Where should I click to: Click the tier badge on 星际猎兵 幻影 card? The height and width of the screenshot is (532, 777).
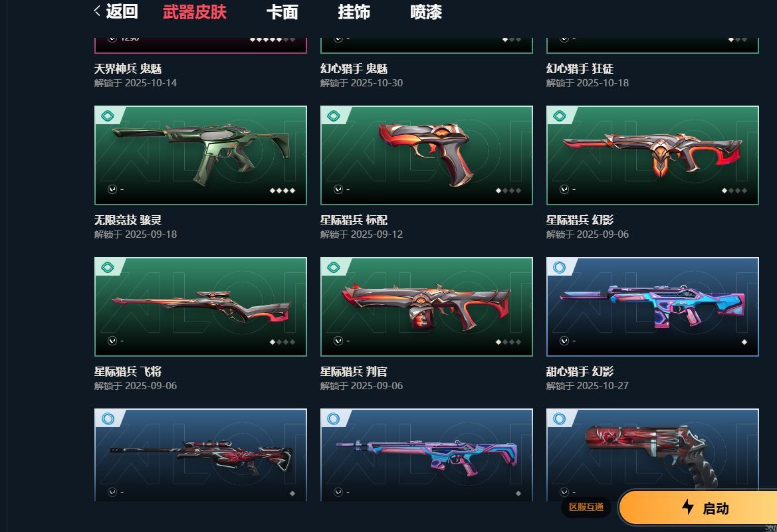(x=560, y=116)
